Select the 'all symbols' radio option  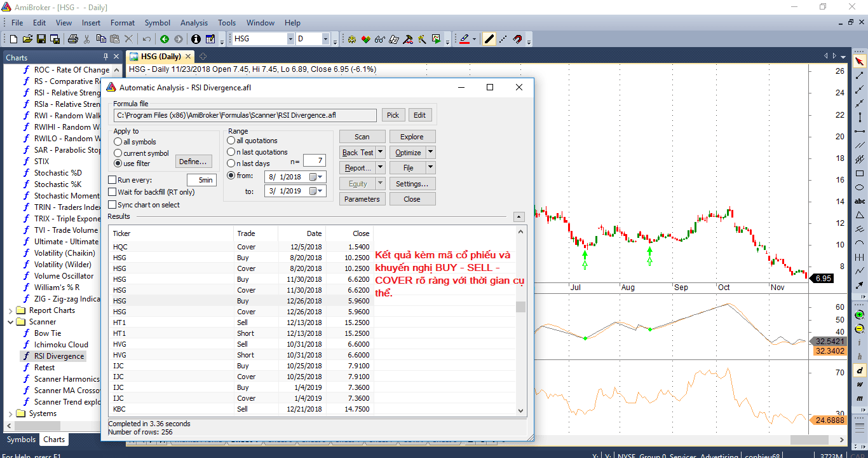point(135,142)
